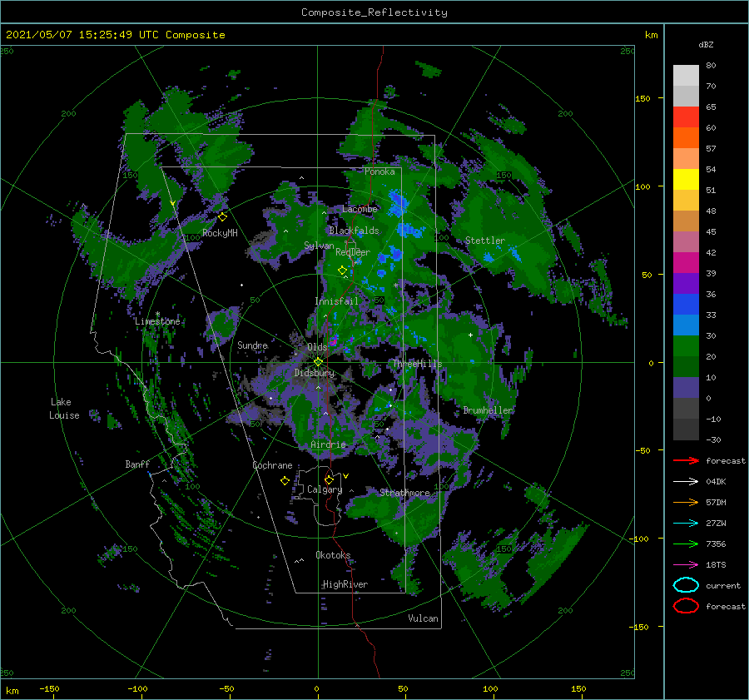Screen dimensions: 749x700
Task: Pick the orange 60-57 dBZ swatch
Action: [x=686, y=138]
